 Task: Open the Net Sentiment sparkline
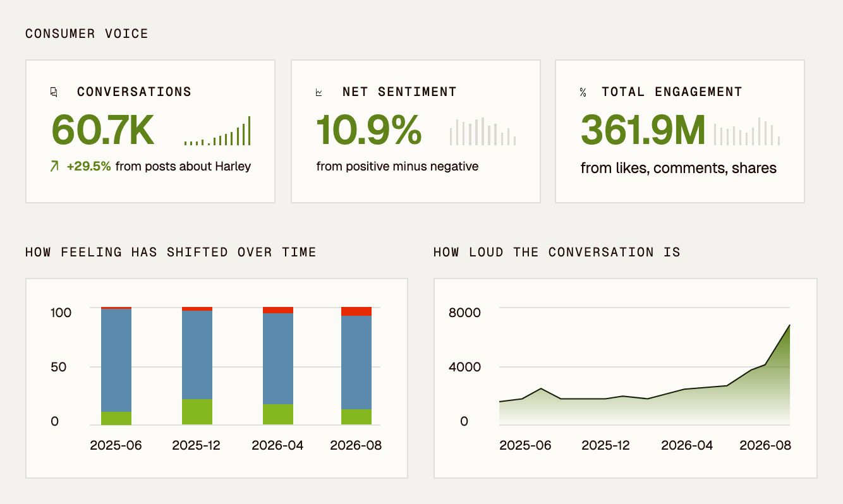pos(483,131)
